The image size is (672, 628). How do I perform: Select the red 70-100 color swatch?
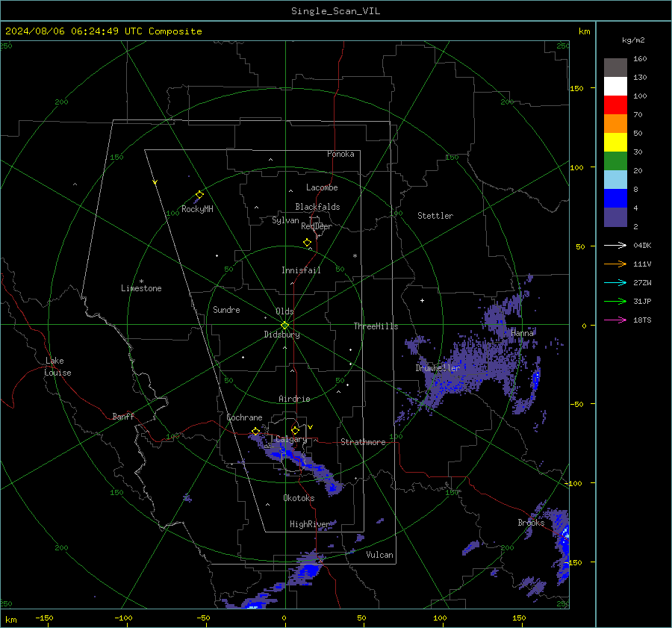(615, 105)
